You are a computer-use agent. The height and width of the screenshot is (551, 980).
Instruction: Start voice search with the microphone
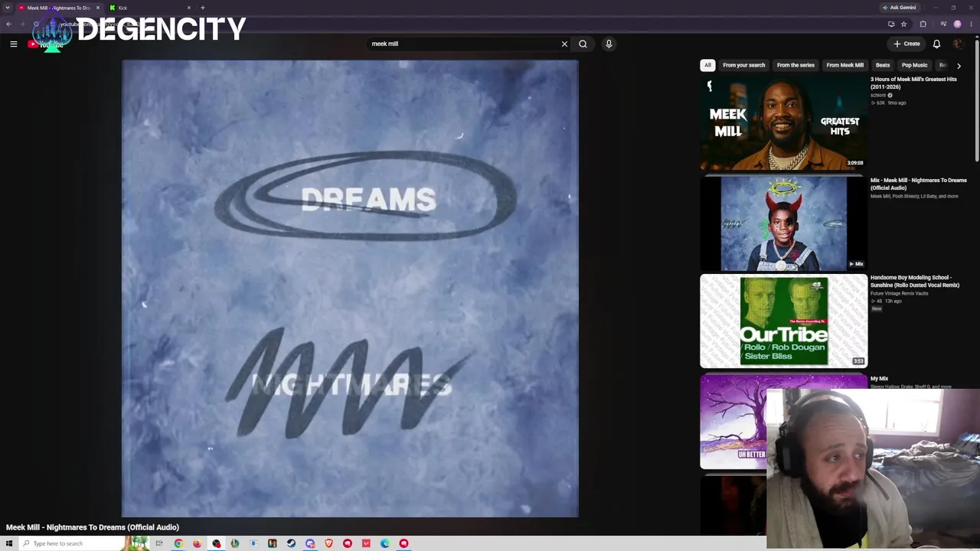click(x=609, y=44)
